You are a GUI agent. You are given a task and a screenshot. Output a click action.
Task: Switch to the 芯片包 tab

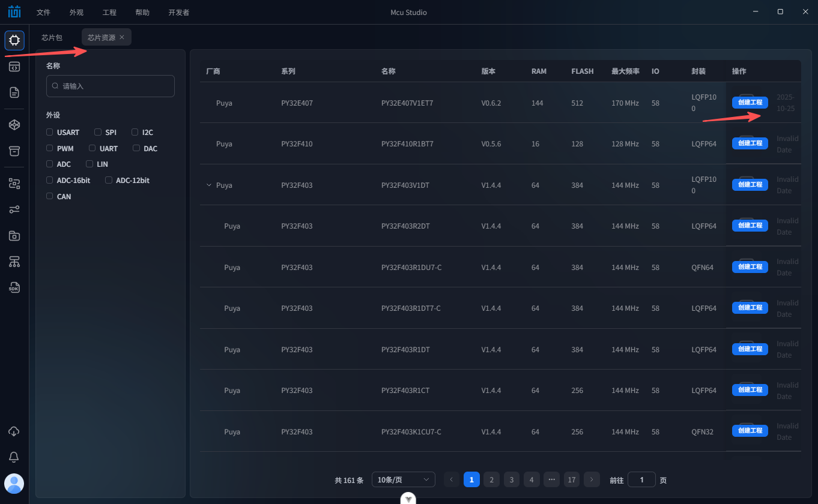point(52,37)
